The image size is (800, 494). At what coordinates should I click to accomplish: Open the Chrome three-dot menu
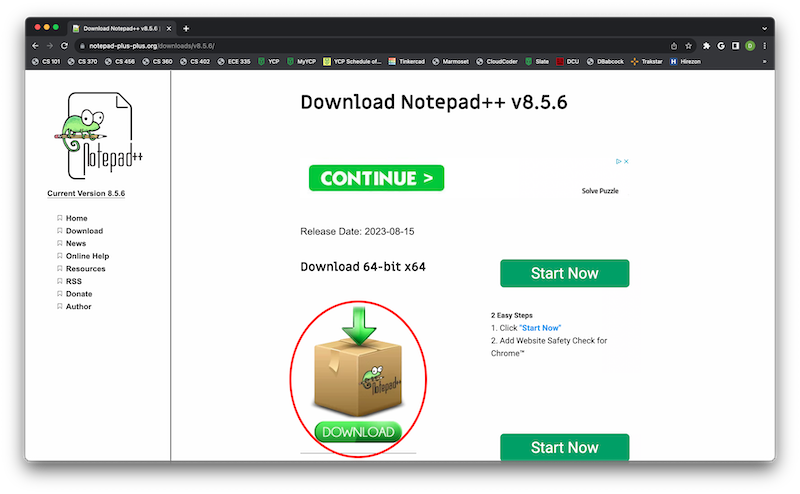tap(765, 46)
